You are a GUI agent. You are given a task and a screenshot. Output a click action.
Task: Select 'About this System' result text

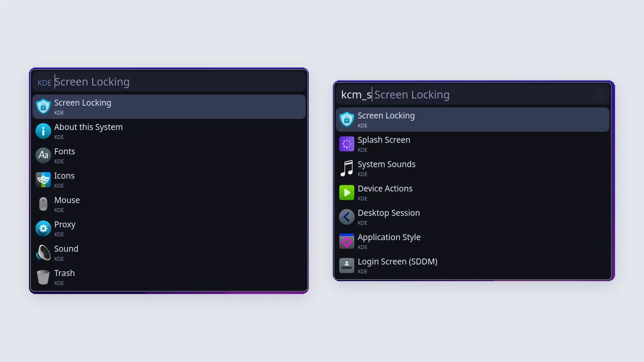(88, 127)
